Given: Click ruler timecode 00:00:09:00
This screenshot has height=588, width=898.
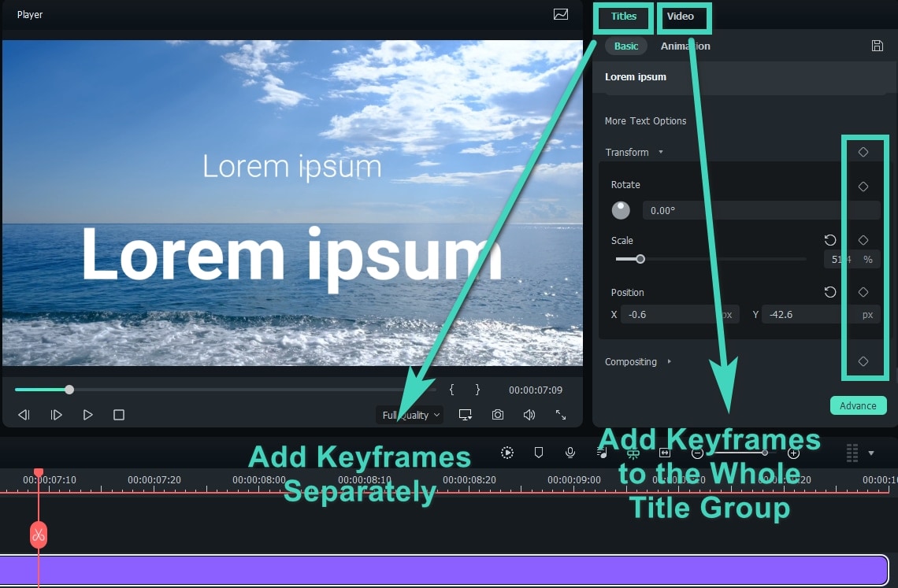Looking at the screenshot, I should 573,480.
